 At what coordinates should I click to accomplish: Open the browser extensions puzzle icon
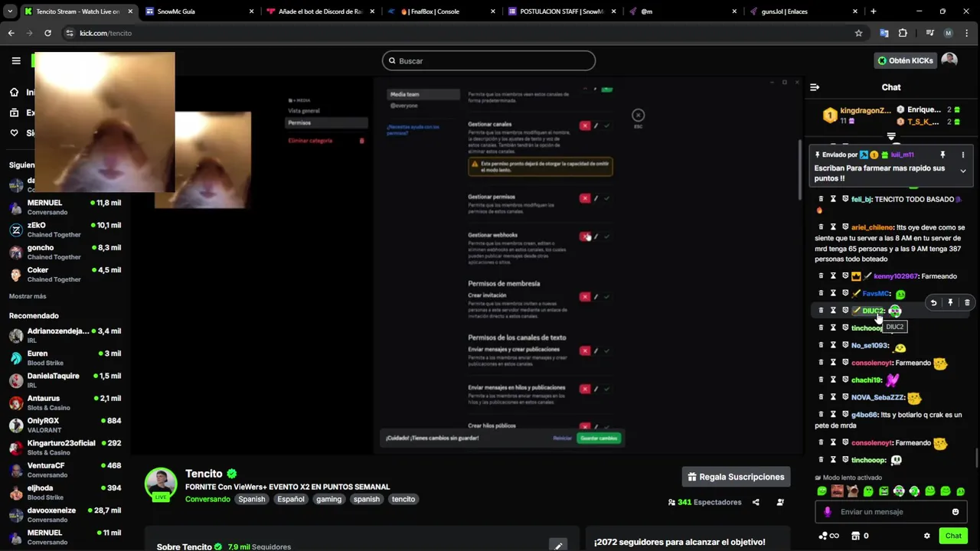point(903,33)
